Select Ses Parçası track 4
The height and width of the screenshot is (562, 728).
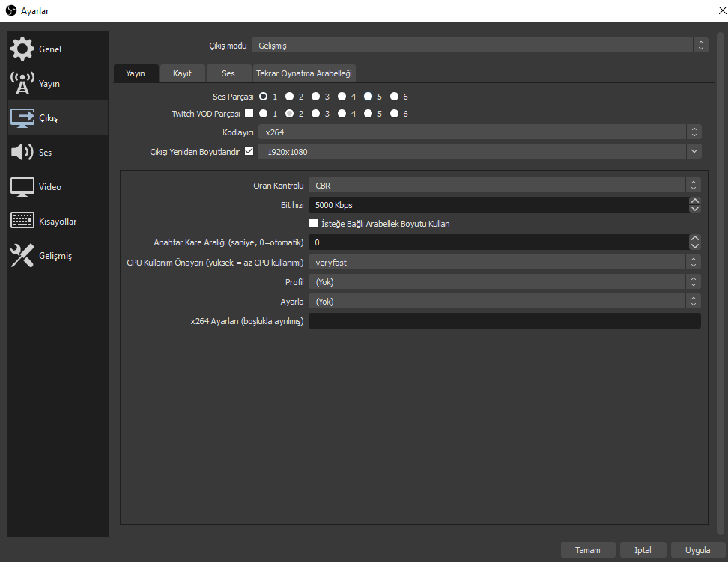[x=342, y=96]
